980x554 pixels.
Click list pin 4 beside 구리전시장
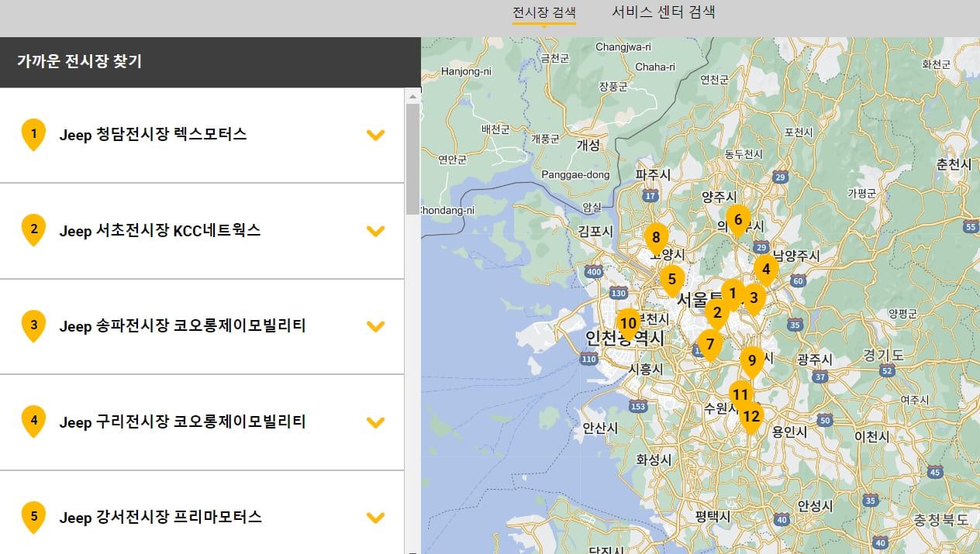(33, 421)
